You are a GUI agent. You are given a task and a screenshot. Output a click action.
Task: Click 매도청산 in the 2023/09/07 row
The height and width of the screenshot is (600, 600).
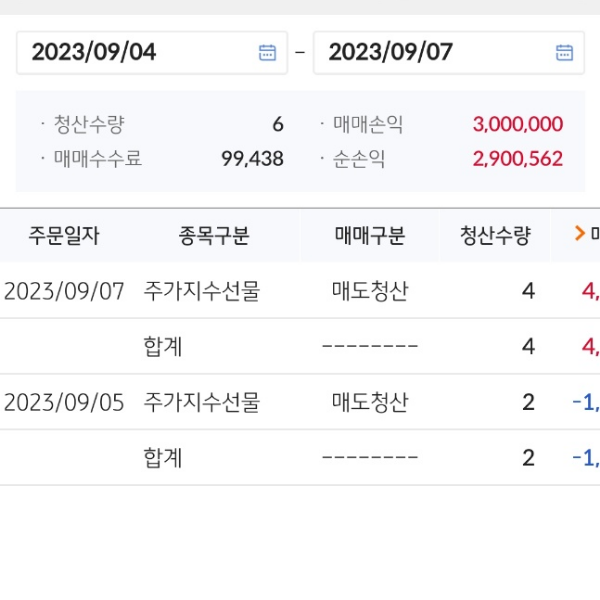point(370,291)
